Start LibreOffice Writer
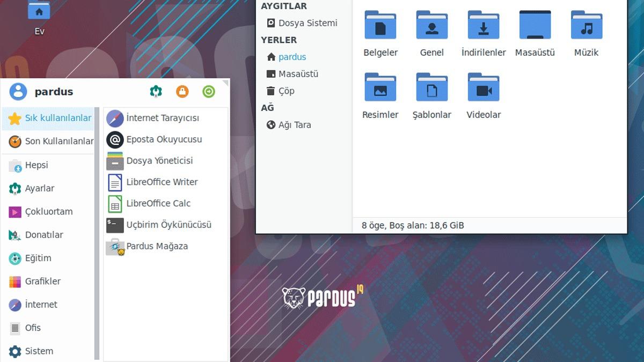The height and width of the screenshot is (362, 644). click(x=165, y=182)
